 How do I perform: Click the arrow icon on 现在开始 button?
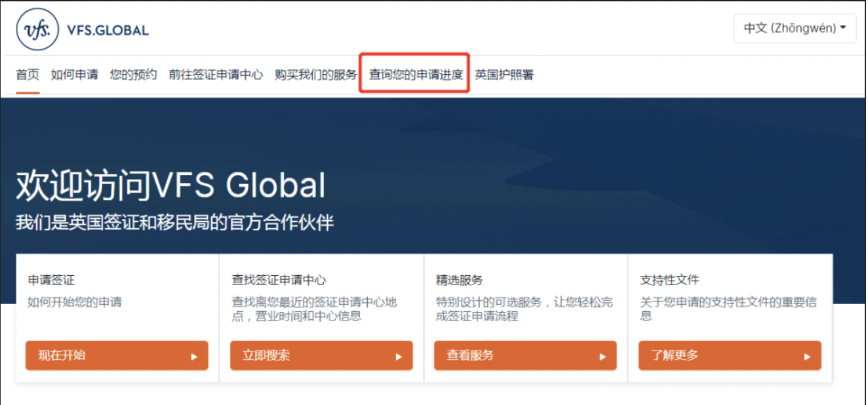(194, 357)
